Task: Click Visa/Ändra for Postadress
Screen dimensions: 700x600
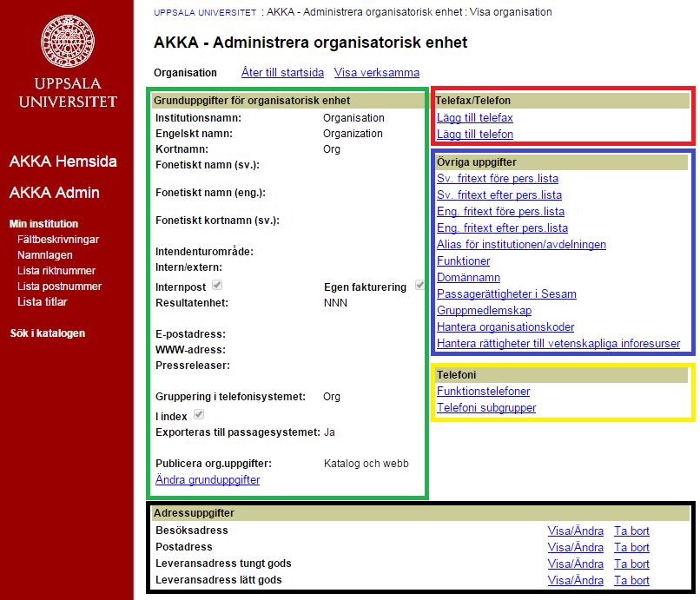Action: [576, 547]
